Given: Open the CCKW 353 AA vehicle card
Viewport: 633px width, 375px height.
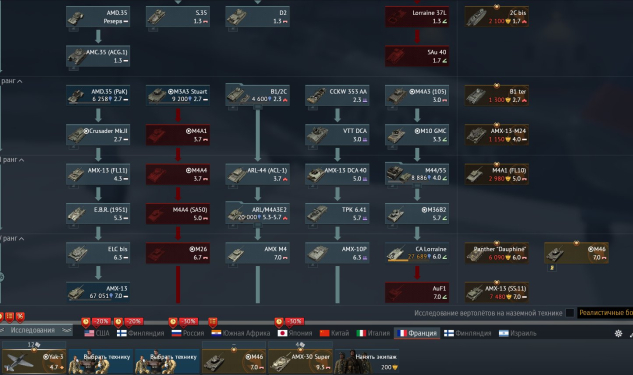Looking at the screenshot, I should coord(337,96).
